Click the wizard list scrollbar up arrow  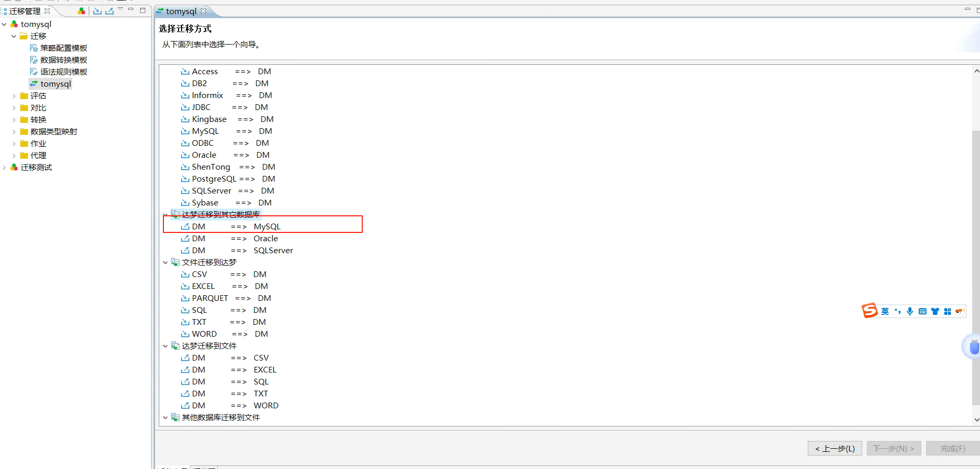point(976,71)
